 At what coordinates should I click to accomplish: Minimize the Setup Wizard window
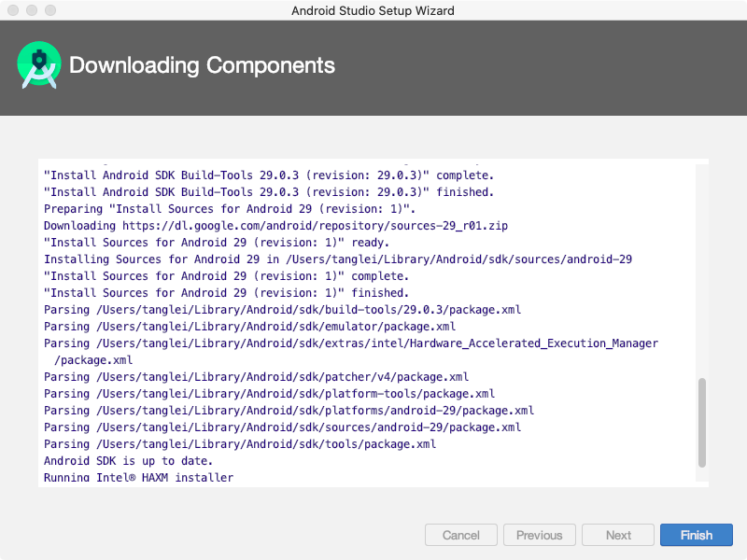(x=31, y=10)
